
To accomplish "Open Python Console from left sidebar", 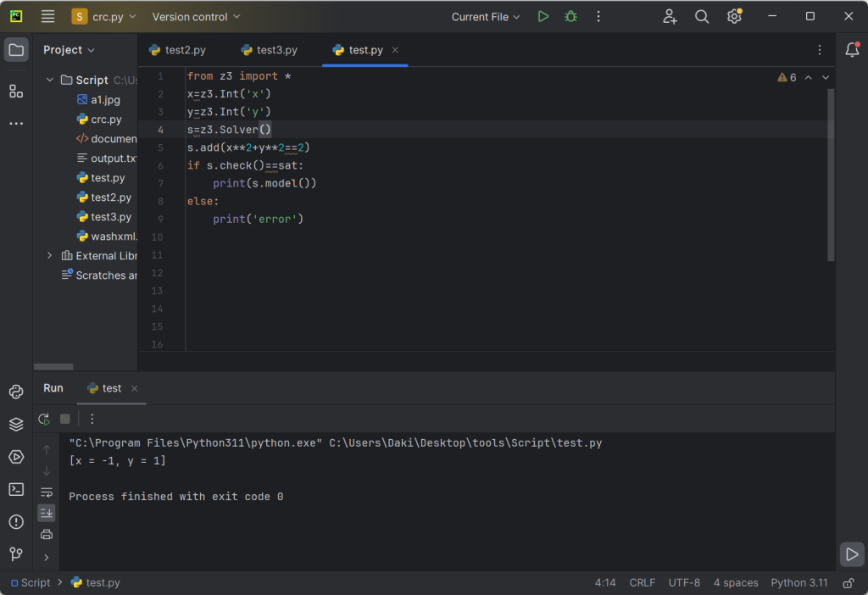I will [16, 392].
